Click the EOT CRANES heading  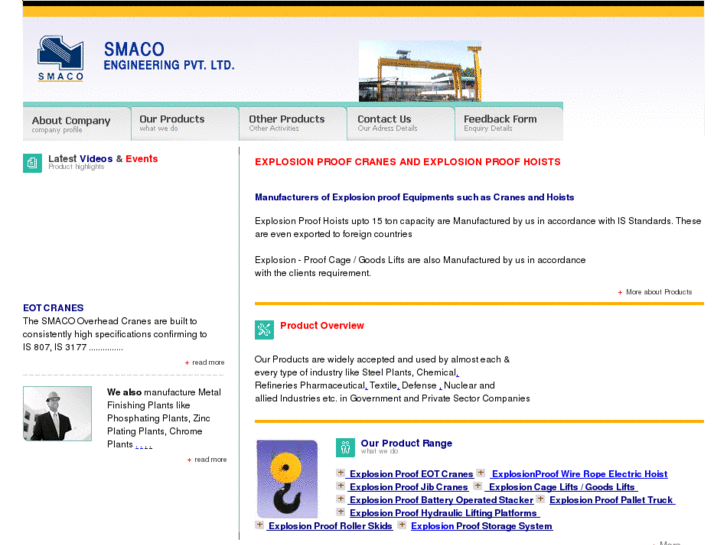click(x=53, y=308)
